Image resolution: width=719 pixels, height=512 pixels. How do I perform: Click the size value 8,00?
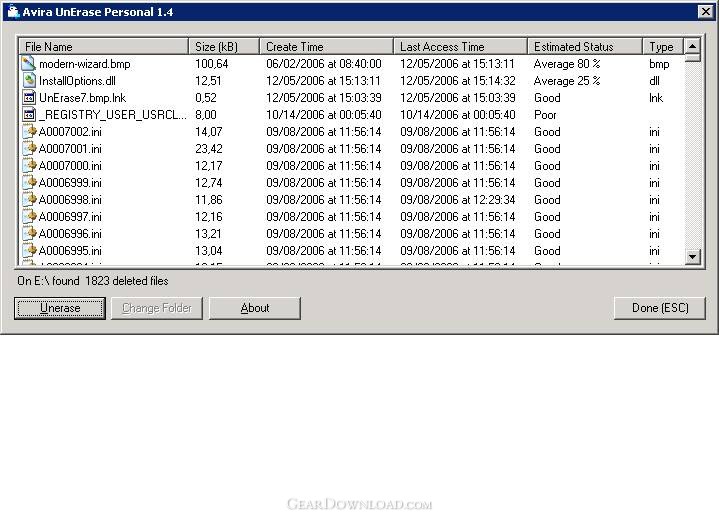click(206, 115)
